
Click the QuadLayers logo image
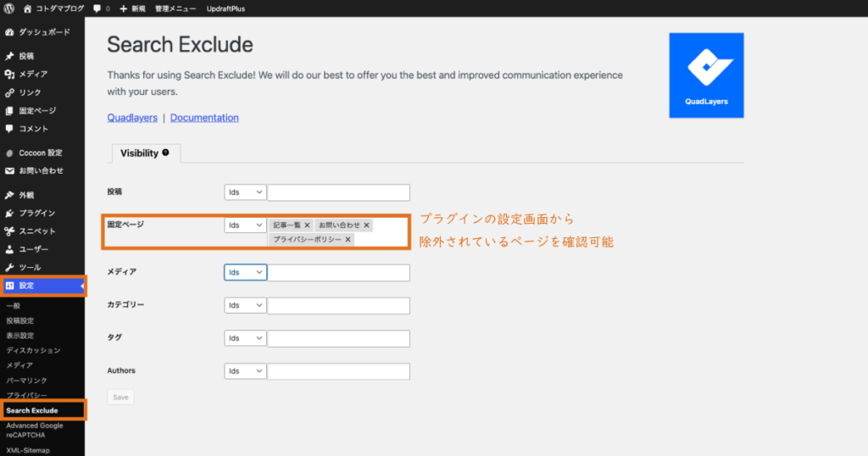(x=706, y=75)
